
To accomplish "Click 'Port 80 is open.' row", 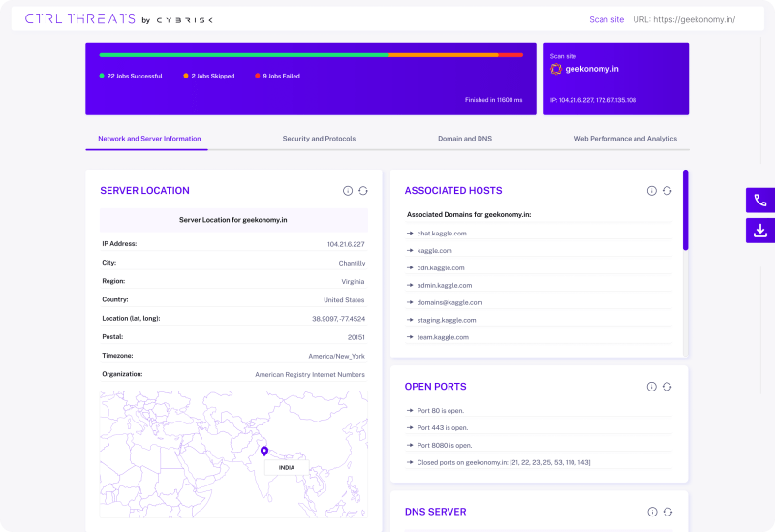I will point(539,410).
